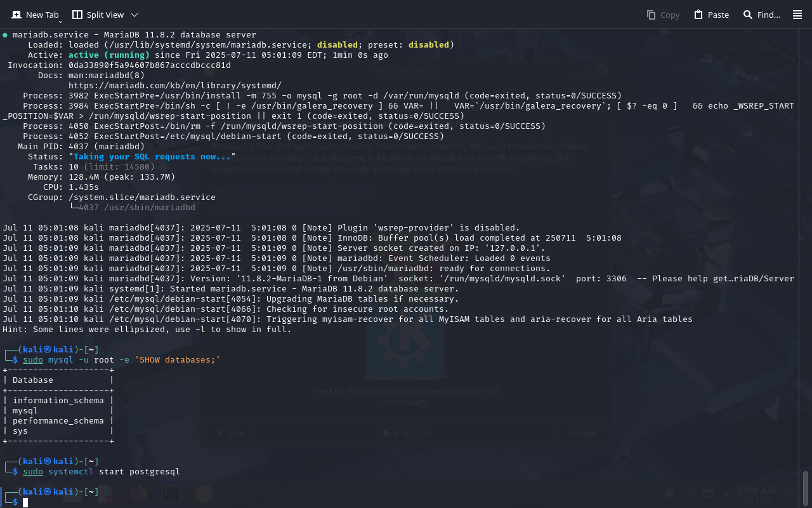
Task: Click the Split View toolbar button
Action: [98, 15]
